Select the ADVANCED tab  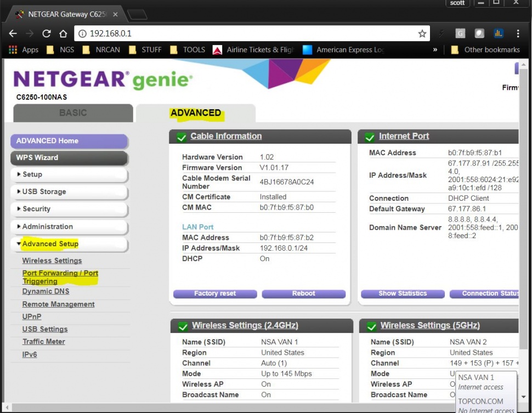[x=196, y=113]
